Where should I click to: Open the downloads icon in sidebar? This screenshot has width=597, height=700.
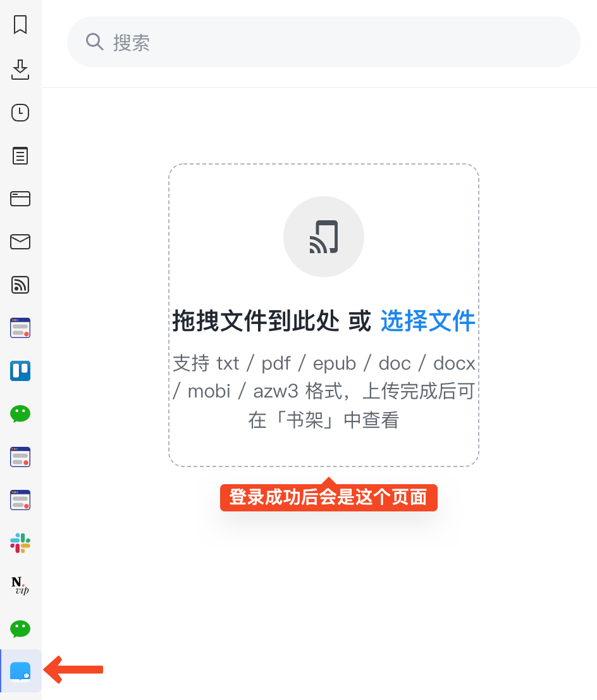pos(20,70)
